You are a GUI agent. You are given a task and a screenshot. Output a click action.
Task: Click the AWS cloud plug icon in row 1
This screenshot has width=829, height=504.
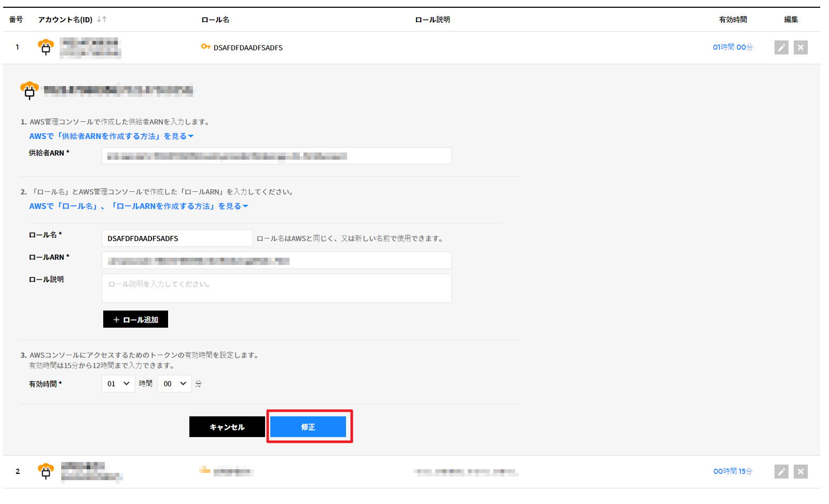[x=46, y=47]
